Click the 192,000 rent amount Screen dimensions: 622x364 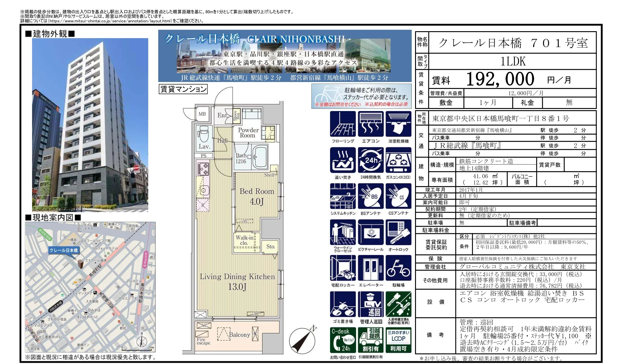tap(500, 79)
